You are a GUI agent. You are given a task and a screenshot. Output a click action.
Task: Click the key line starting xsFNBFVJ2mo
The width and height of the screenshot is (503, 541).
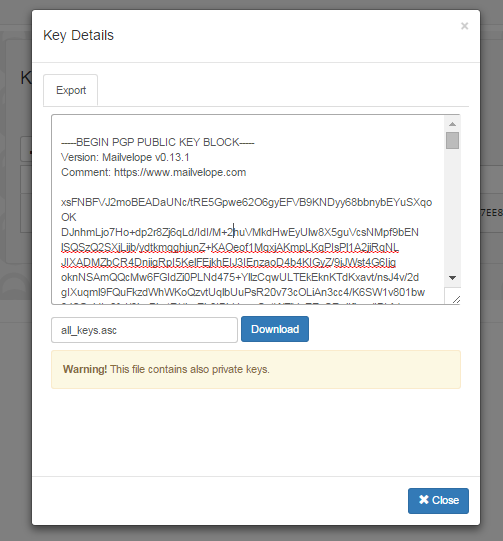(x=246, y=202)
